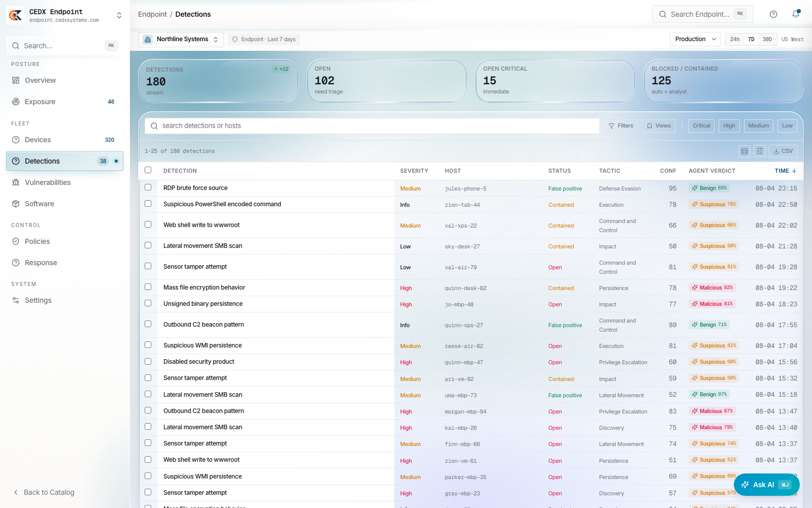
Task: Go to Software page
Action: [x=64, y=204]
